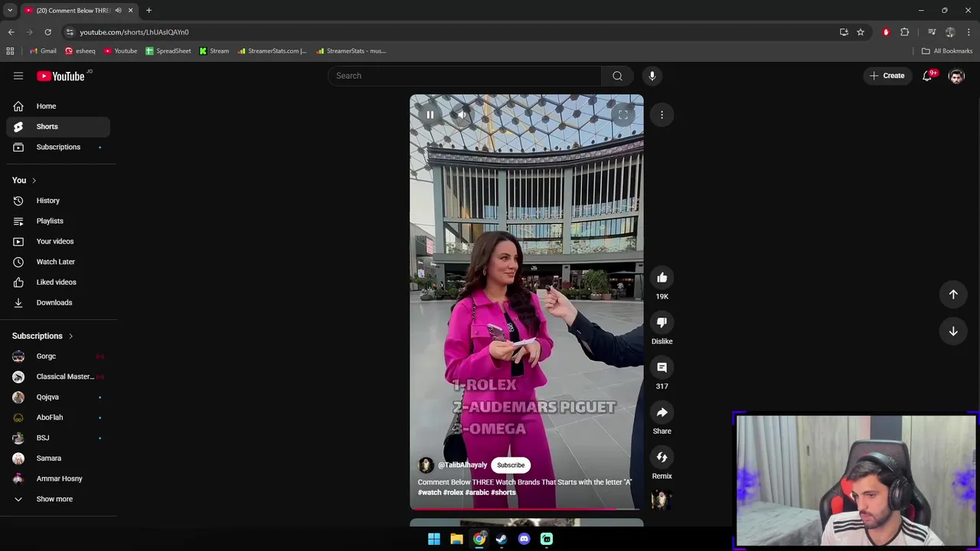Open the Windows Start menu
The image size is (980, 551).
(x=434, y=539)
